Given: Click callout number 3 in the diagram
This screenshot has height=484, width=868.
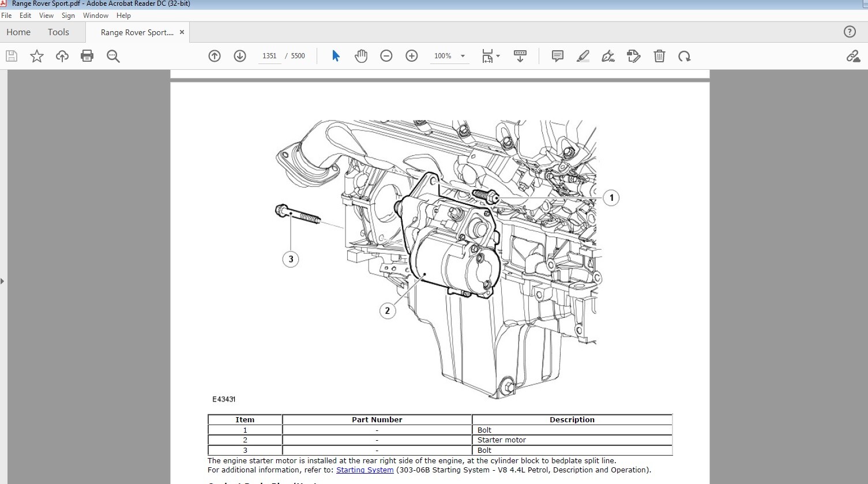Looking at the screenshot, I should [291, 259].
